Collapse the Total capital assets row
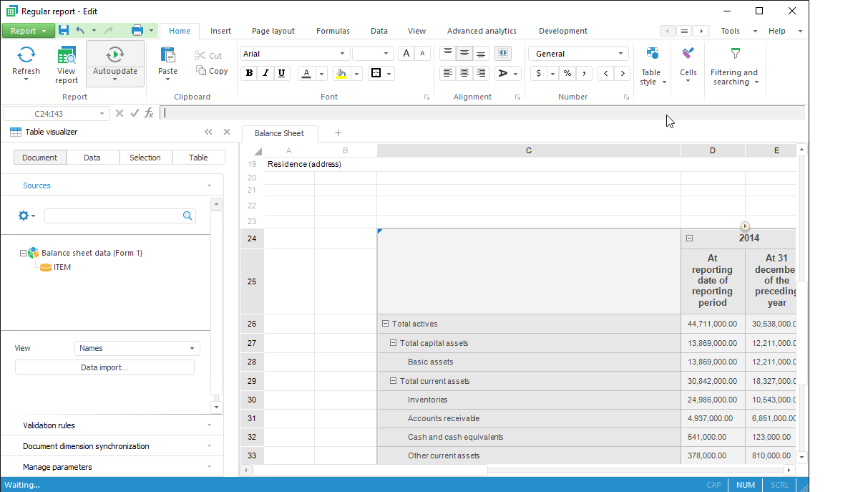The image size is (868, 492). [x=393, y=343]
